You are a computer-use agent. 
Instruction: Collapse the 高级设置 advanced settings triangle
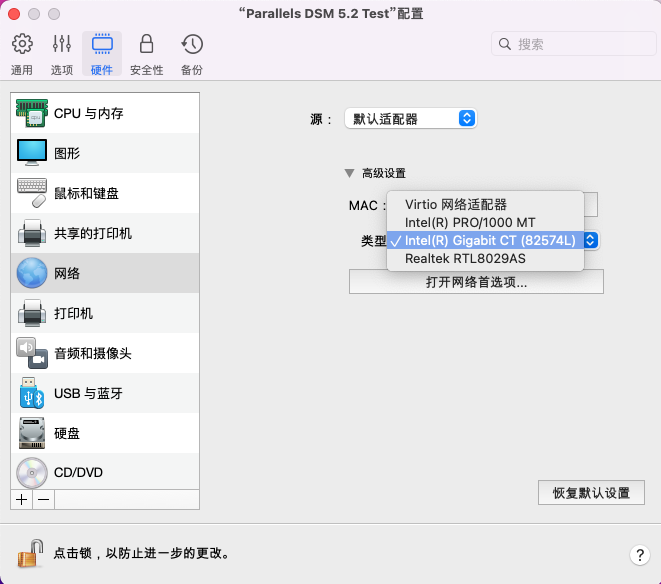[349, 173]
